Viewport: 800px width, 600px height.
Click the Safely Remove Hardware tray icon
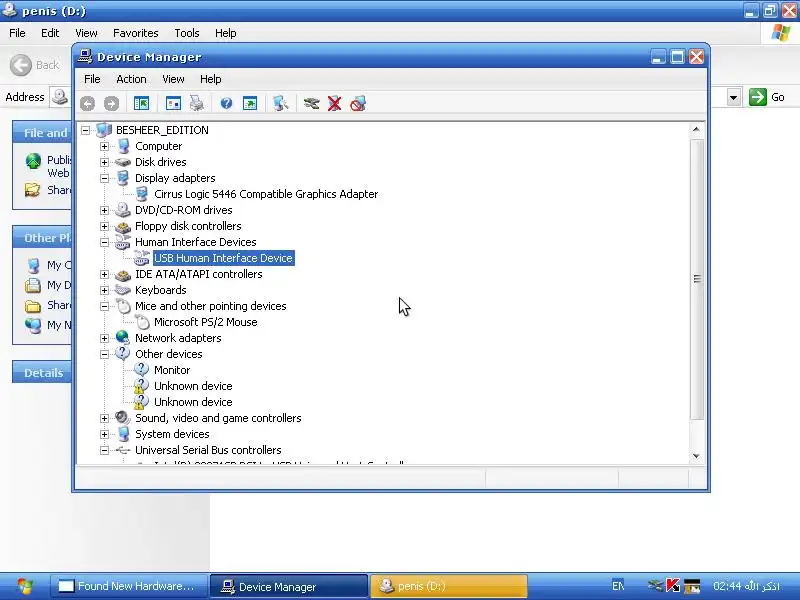(x=655, y=585)
